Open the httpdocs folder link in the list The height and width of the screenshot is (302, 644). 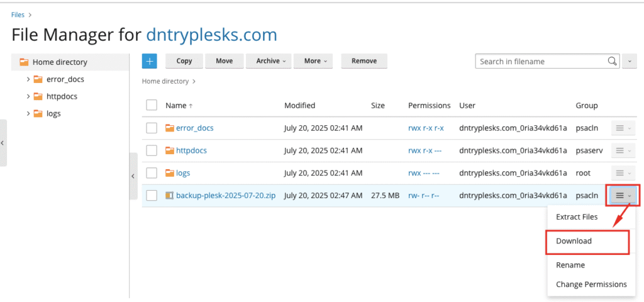tap(191, 150)
